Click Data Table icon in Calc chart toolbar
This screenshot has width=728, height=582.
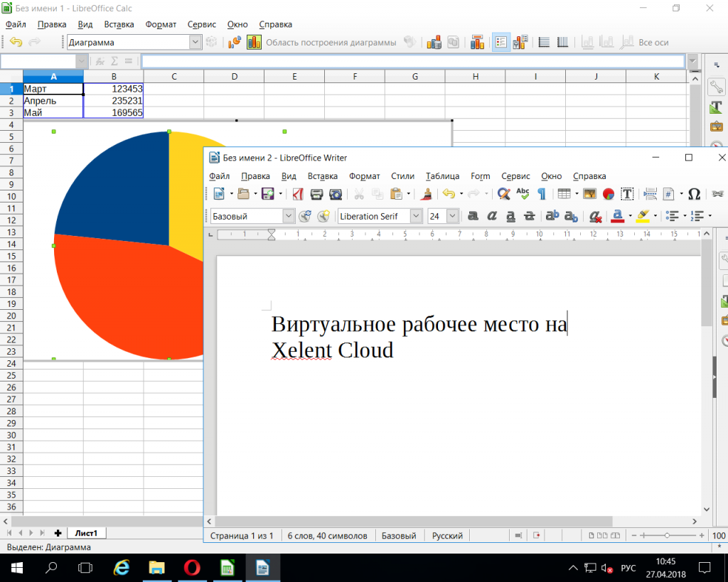(453, 42)
